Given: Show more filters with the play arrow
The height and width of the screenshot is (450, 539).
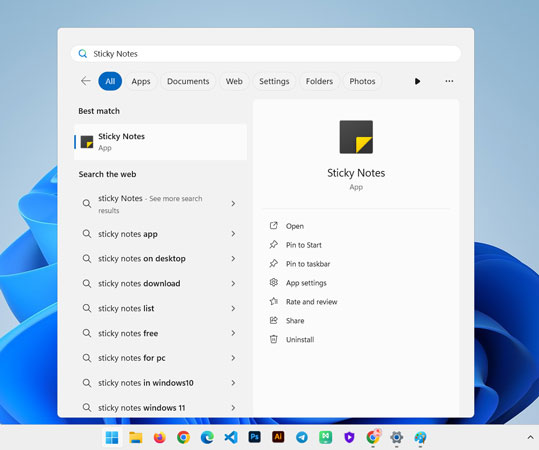Looking at the screenshot, I should (x=417, y=81).
